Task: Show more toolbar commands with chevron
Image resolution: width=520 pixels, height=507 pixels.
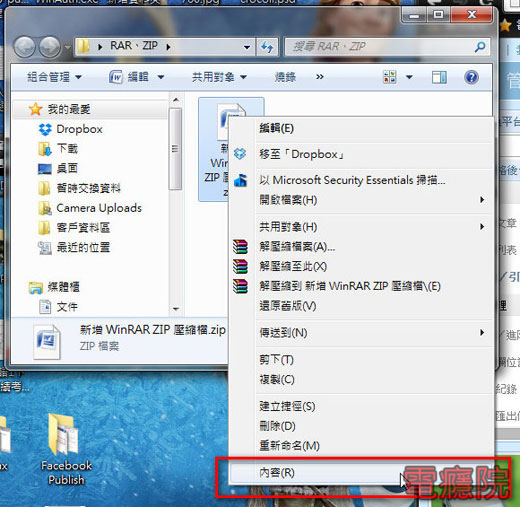Action: (320, 77)
